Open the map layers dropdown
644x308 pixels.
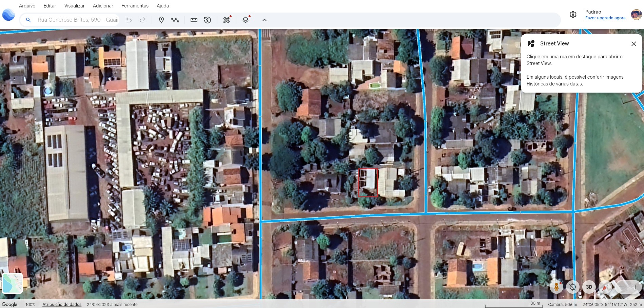tap(246, 20)
